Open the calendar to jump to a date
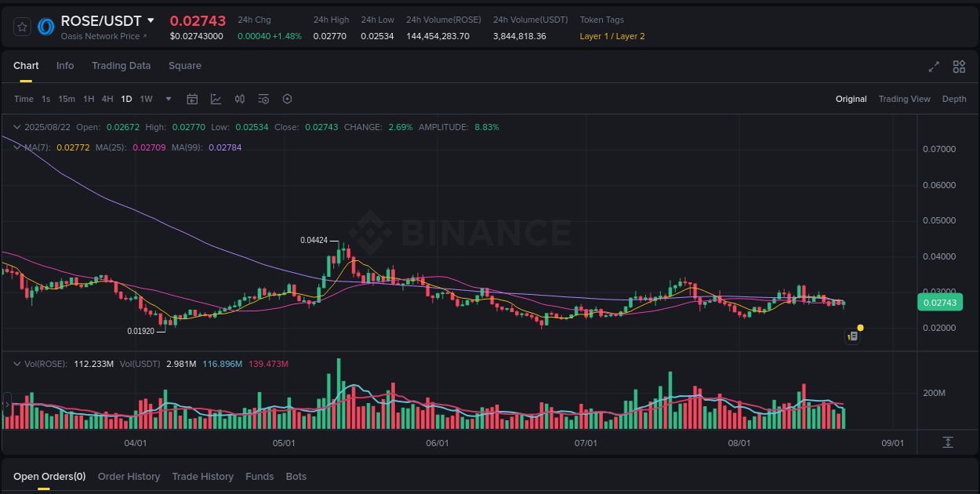Screen dimensions: 980x494 (192, 99)
